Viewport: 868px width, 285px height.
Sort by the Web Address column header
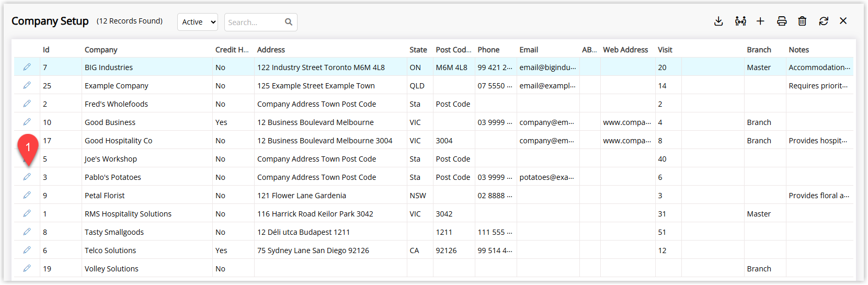click(x=625, y=50)
